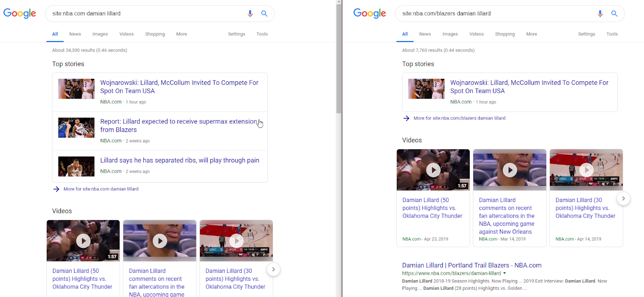Click the 'Top stories' heading in the right window

coord(418,64)
